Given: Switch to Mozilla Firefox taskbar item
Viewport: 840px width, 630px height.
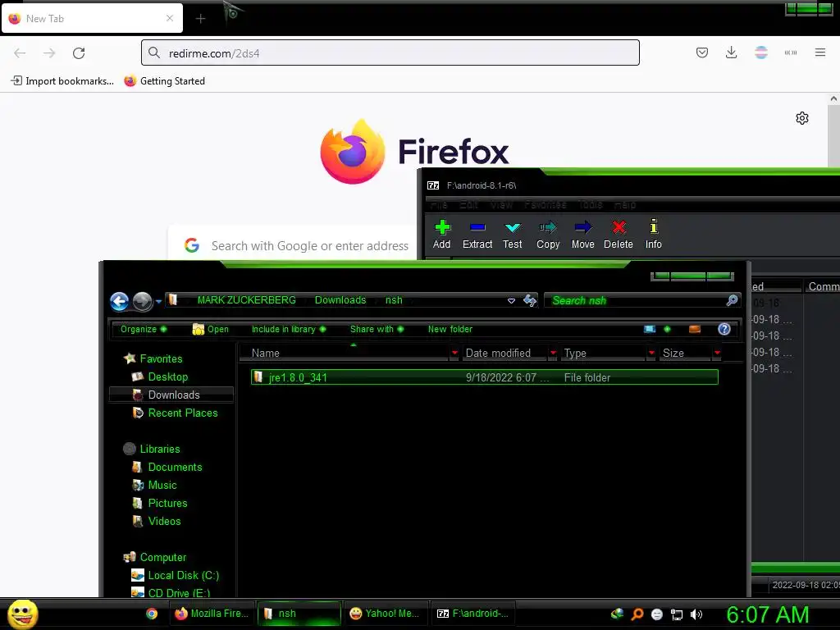Looking at the screenshot, I should [212, 614].
